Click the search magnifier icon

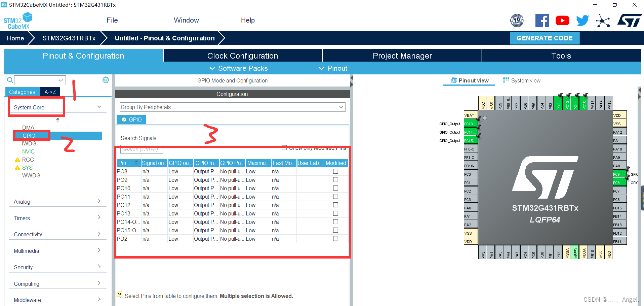pos(10,80)
